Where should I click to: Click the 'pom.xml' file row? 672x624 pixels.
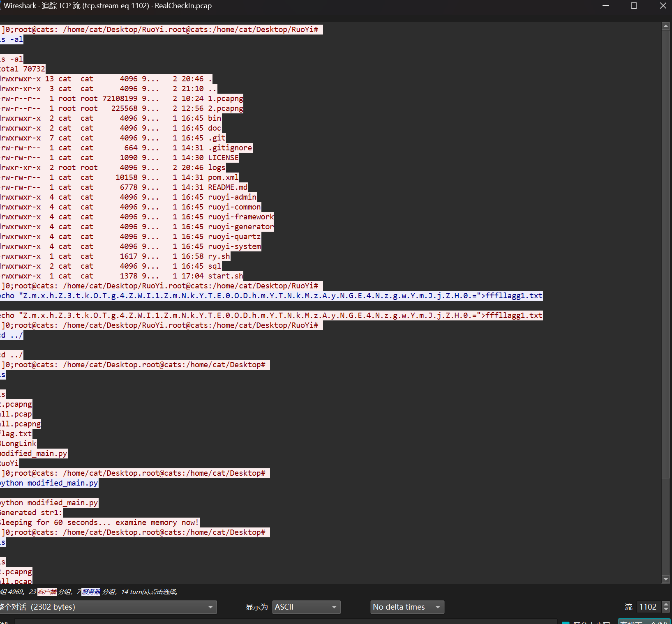[x=120, y=177]
